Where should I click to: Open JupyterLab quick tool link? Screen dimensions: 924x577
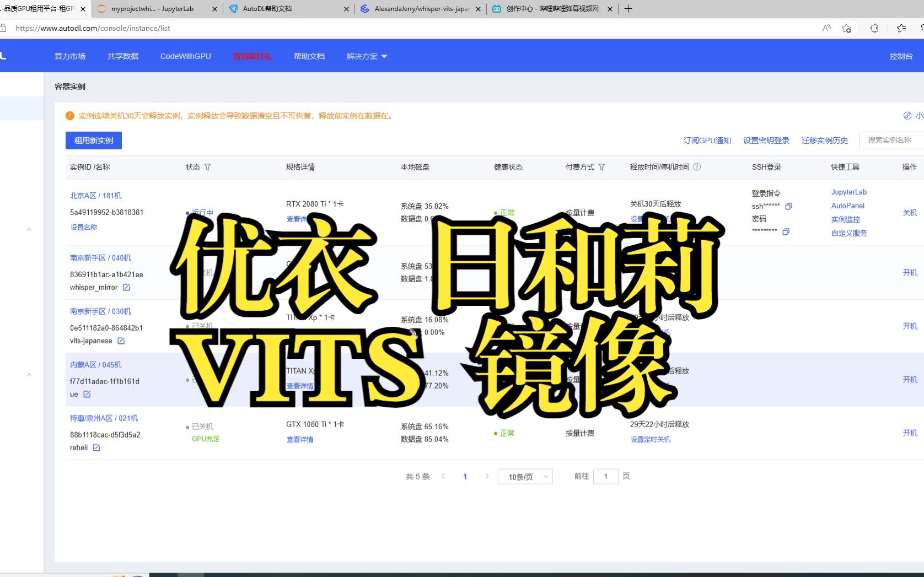(849, 192)
